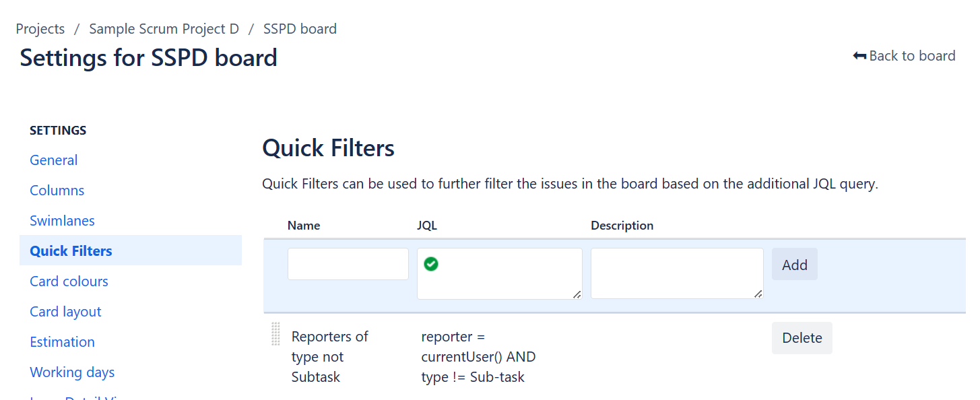Open Sample Scrum Project D from the breadcrumb

tap(164, 28)
